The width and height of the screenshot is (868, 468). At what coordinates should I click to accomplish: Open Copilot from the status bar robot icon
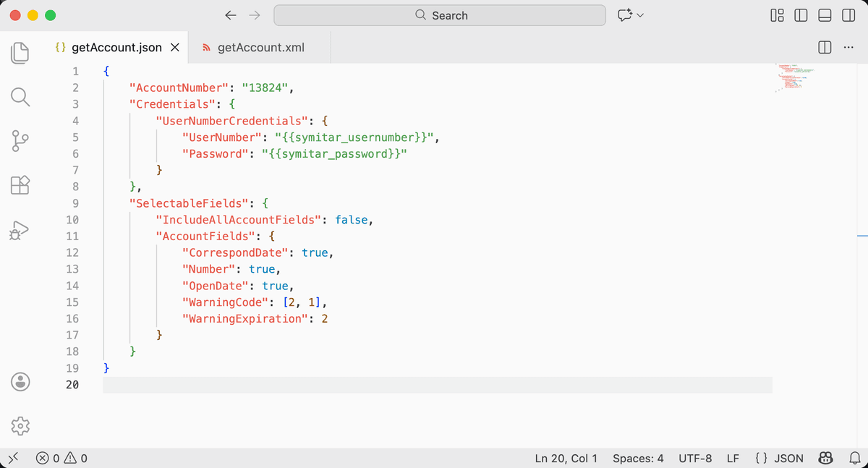click(x=825, y=458)
